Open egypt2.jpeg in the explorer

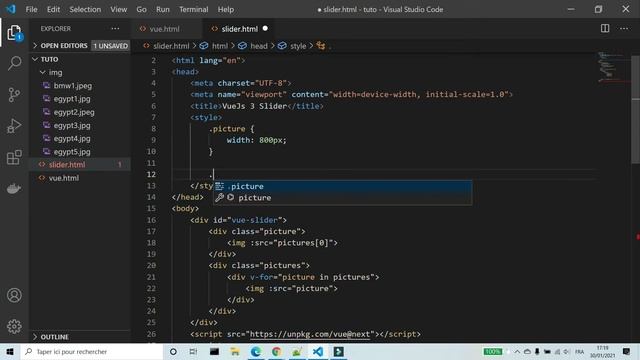coord(74,112)
